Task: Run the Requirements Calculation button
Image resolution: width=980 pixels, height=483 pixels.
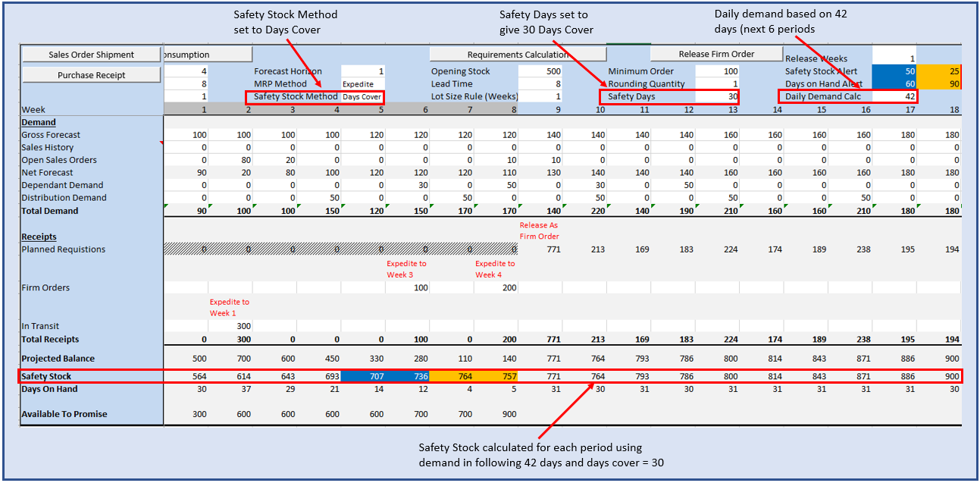Action: [518, 55]
